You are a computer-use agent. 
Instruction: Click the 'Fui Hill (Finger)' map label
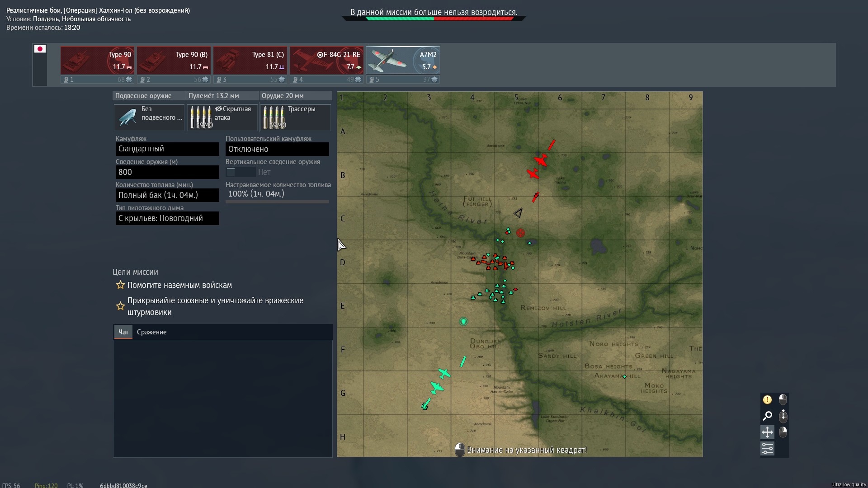pos(477,202)
